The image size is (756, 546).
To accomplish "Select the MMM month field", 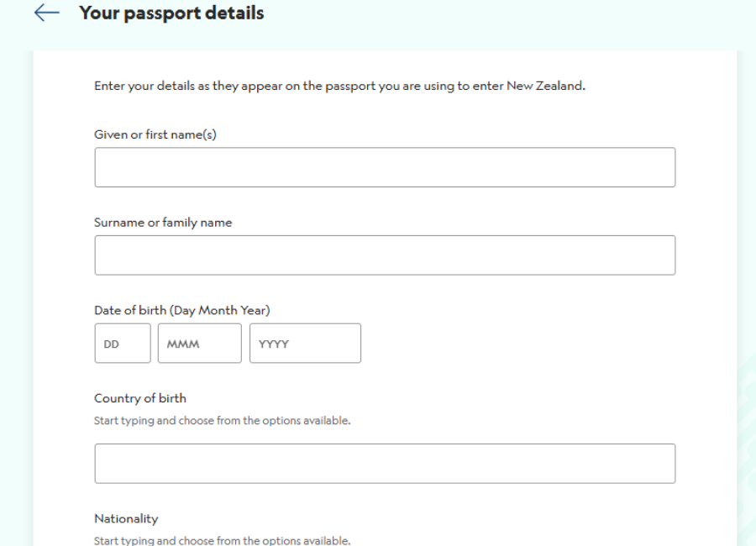I will (199, 343).
